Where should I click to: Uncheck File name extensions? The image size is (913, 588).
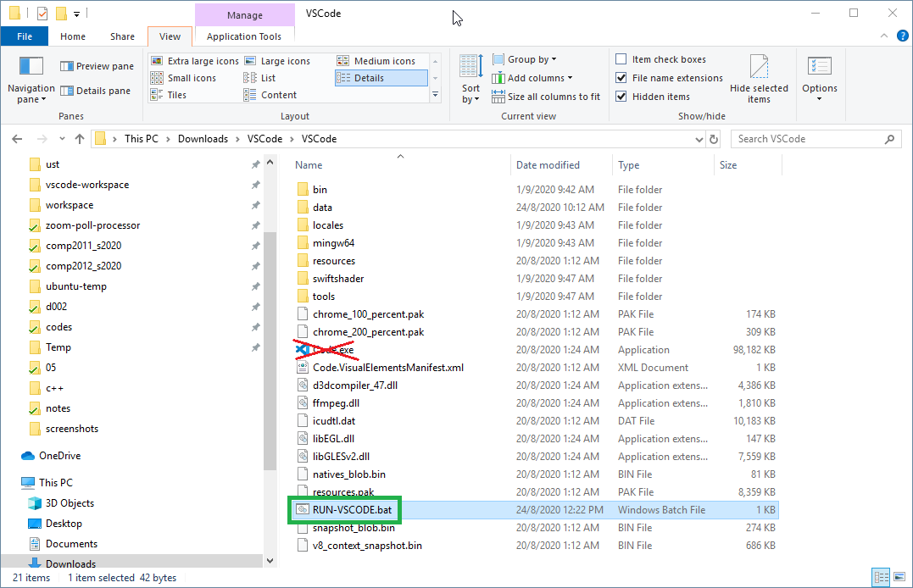point(621,78)
